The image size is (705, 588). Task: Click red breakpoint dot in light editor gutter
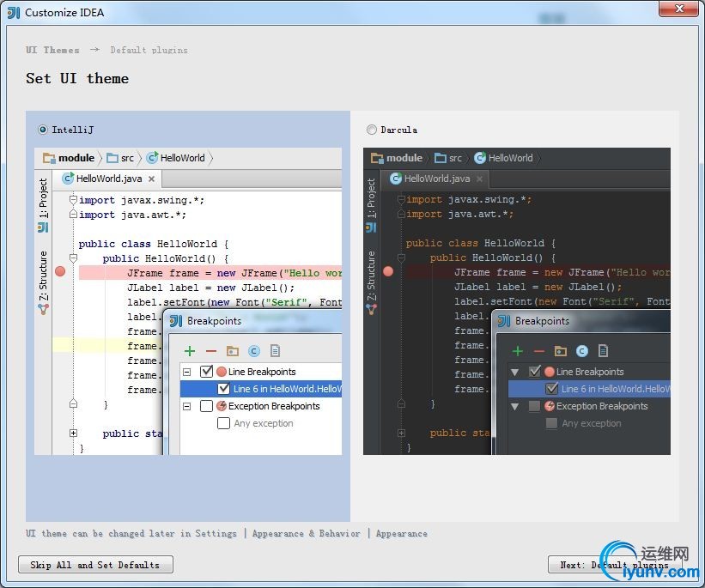click(x=60, y=271)
